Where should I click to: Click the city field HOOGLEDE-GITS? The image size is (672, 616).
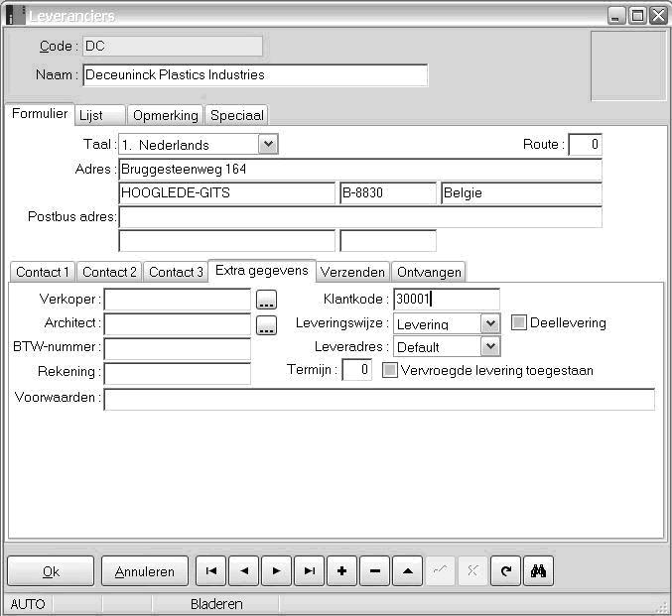(x=226, y=193)
